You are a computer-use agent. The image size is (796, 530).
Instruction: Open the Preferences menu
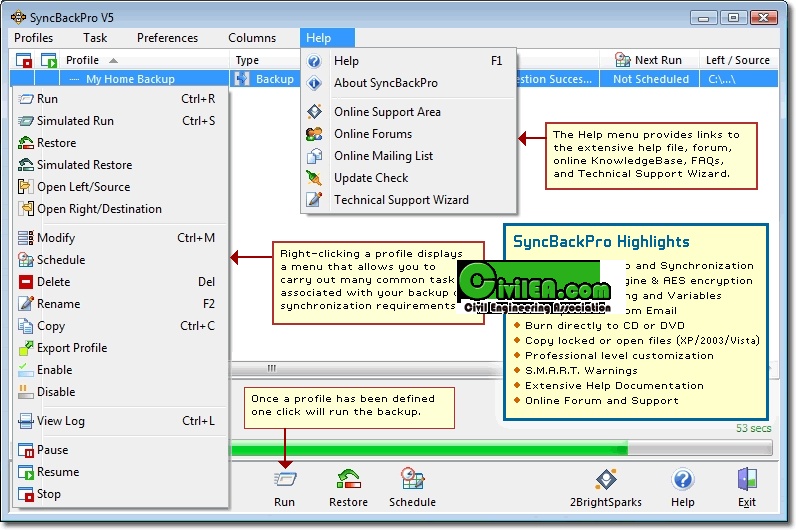[168, 38]
